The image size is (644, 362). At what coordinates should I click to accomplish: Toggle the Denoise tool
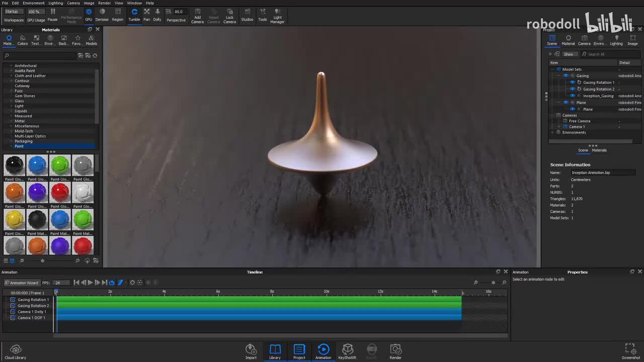pos(102,15)
